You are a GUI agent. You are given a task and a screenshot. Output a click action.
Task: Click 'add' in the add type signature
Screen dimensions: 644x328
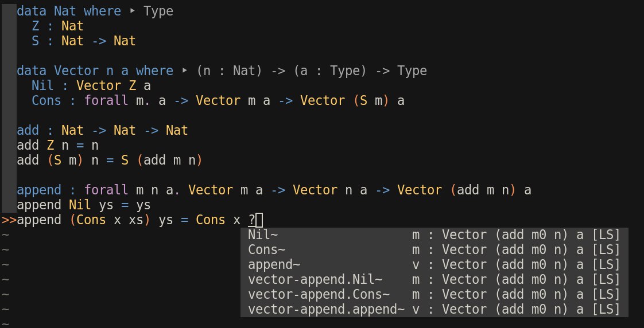(x=28, y=130)
